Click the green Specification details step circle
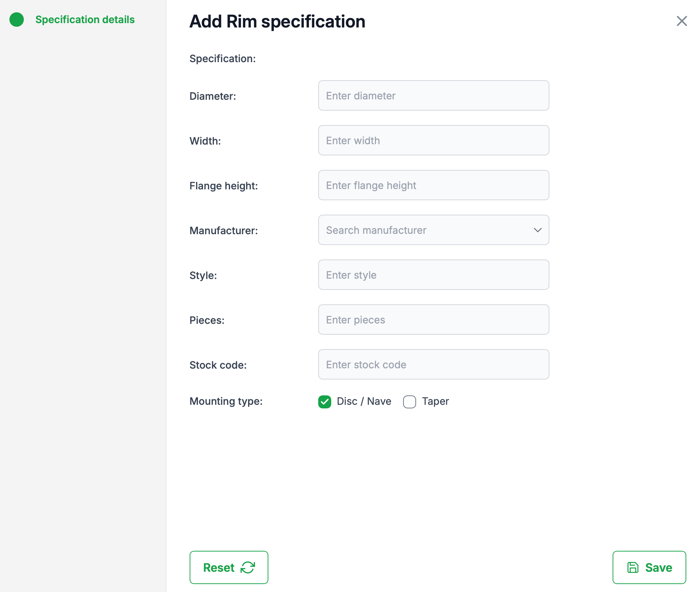This screenshot has height=592, width=700. [x=17, y=20]
